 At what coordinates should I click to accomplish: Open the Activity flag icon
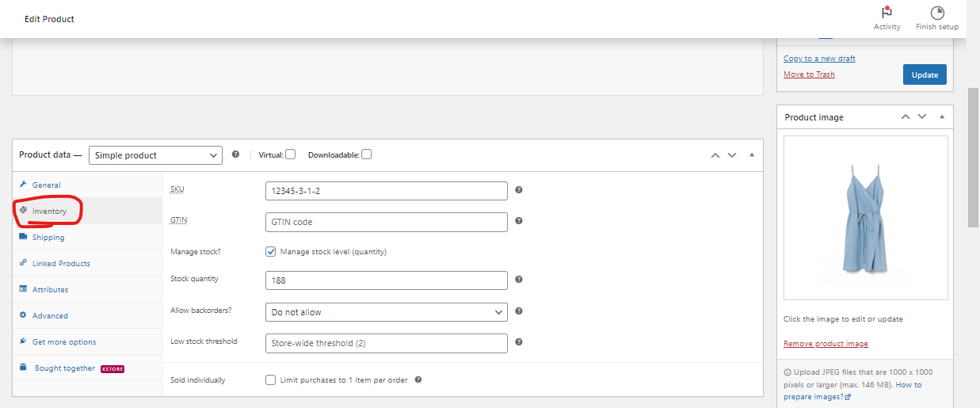click(x=887, y=13)
